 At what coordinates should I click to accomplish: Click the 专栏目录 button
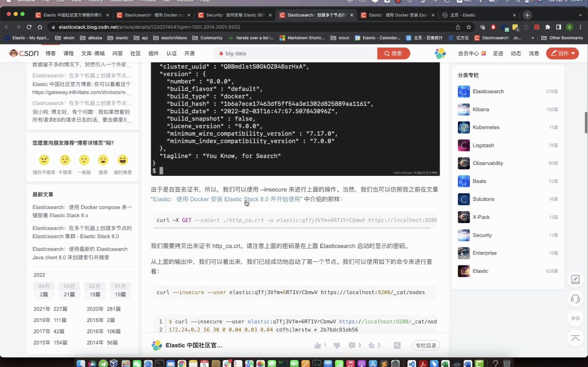(x=426, y=346)
